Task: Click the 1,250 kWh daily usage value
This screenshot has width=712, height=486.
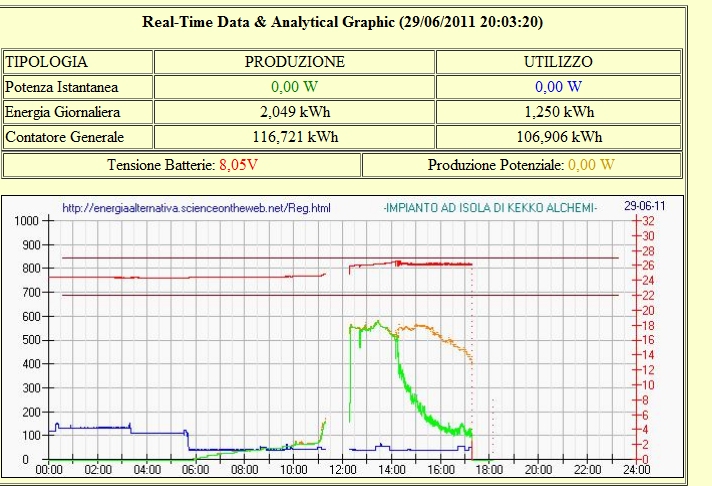Action: [x=559, y=112]
